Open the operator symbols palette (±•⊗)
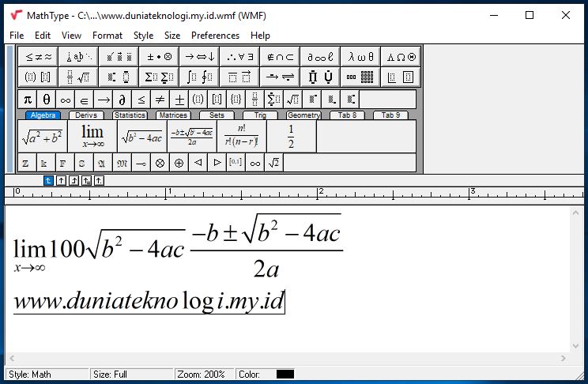Viewport: 588px width, 384px height. (159, 57)
